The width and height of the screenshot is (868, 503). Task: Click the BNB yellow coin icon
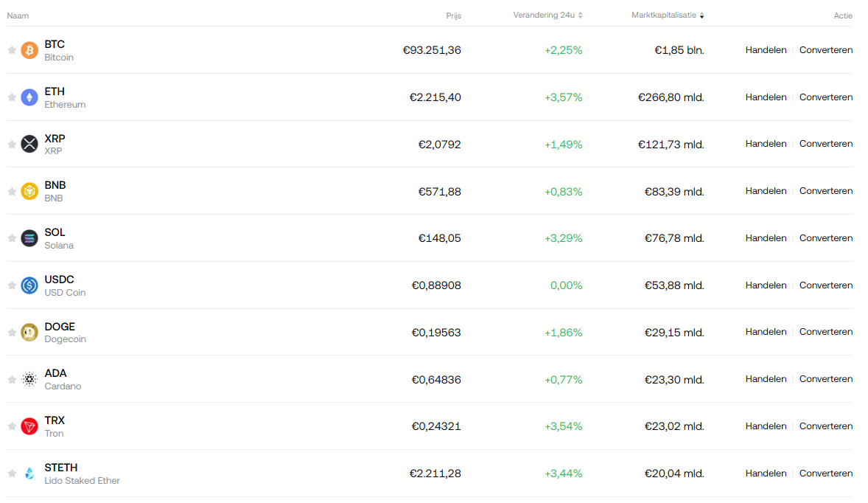coord(29,191)
